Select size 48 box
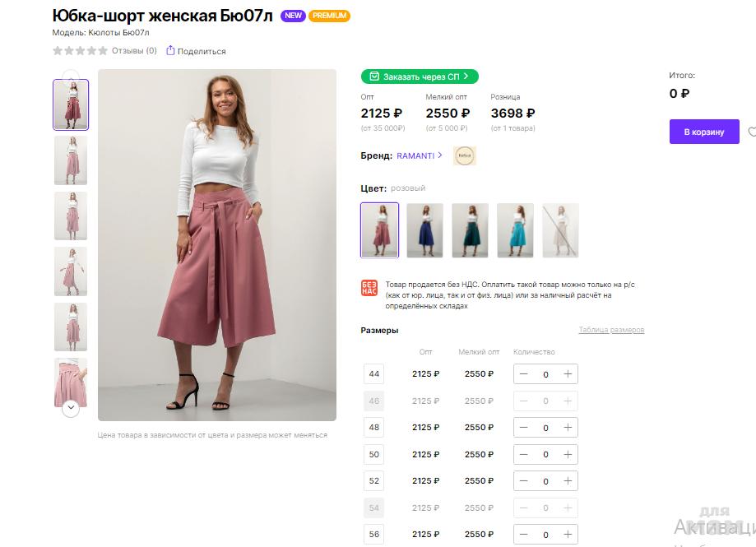The width and height of the screenshot is (756, 547). [x=374, y=428]
